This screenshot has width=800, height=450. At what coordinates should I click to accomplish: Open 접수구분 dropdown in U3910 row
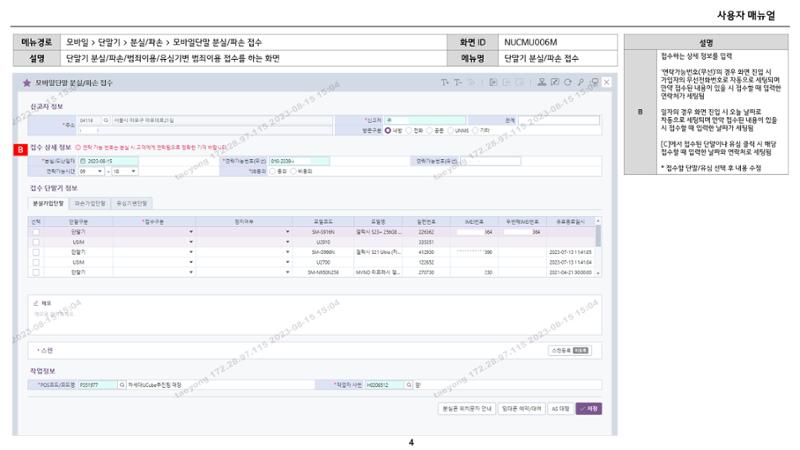click(191, 242)
